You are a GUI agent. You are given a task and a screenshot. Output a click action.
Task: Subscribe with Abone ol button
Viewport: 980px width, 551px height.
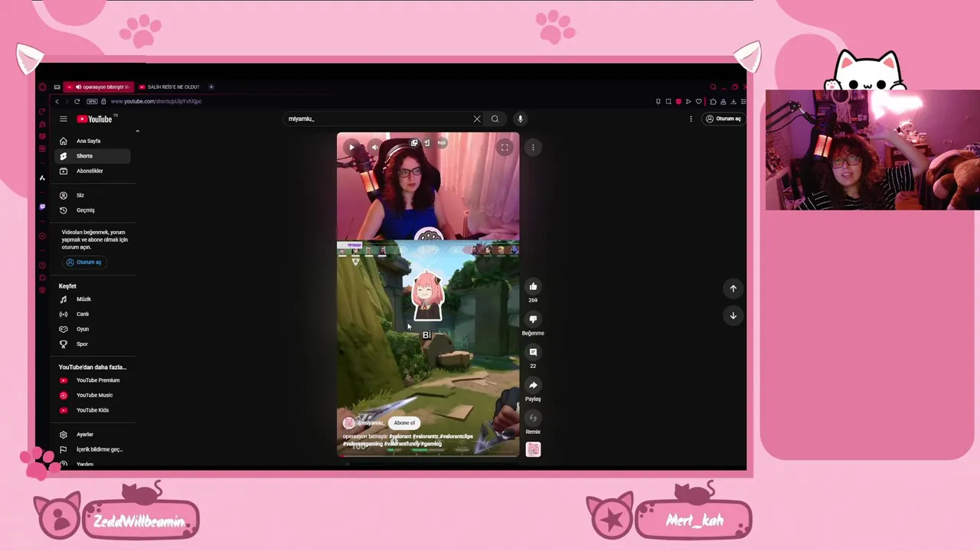coord(404,422)
